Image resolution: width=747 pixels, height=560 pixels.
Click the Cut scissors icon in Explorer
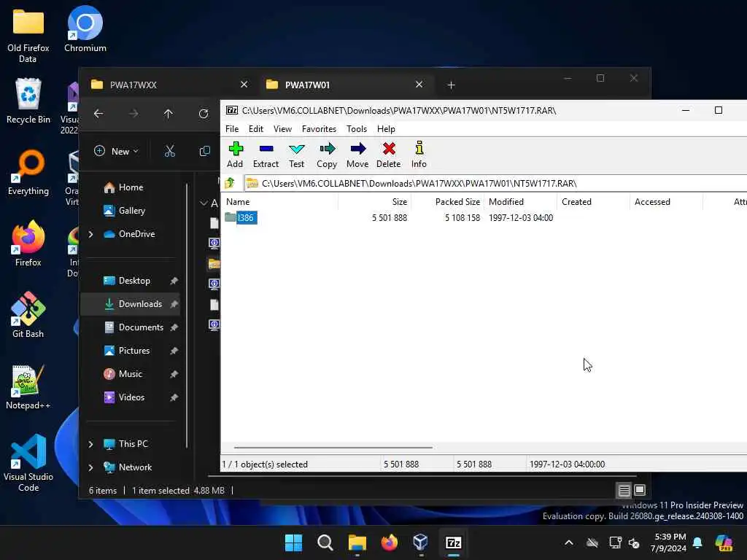click(169, 152)
